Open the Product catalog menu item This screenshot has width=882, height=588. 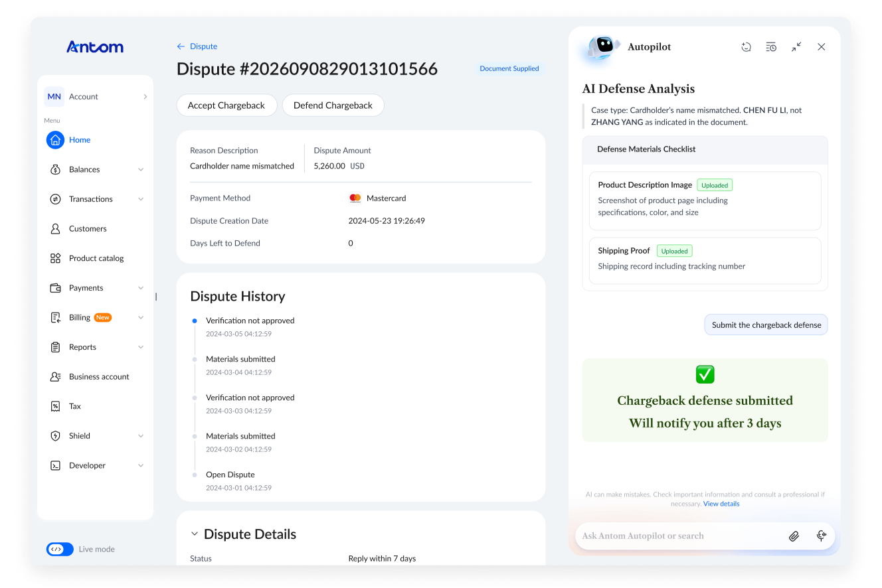96,258
